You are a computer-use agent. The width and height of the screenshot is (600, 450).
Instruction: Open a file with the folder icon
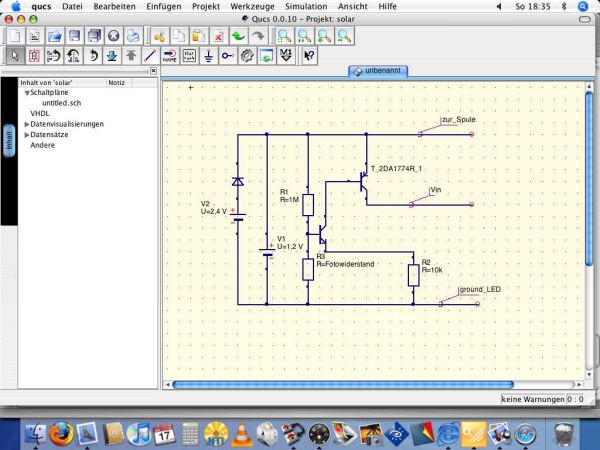[56, 36]
